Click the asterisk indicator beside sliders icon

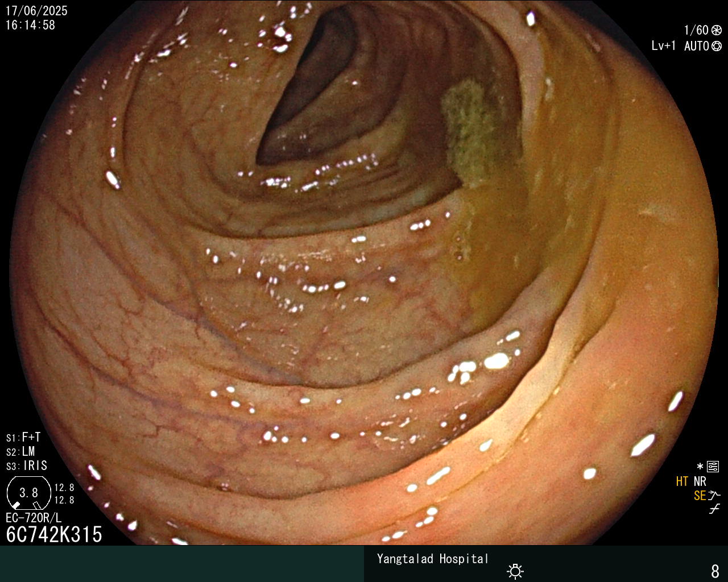click(x=700, y=467)
